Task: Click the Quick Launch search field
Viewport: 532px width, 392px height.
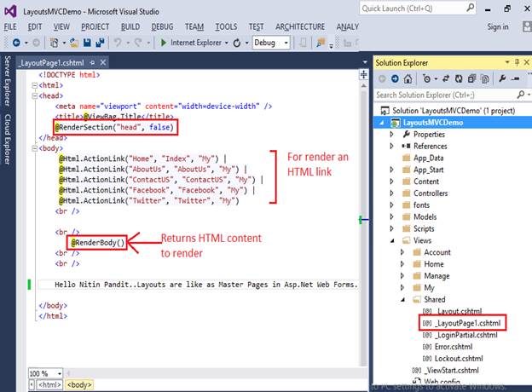Action: [417, 9]
